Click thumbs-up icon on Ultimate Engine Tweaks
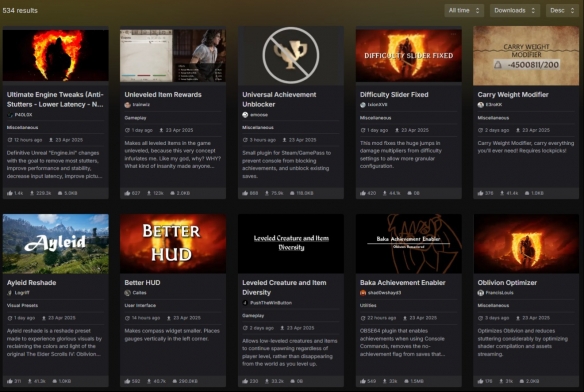Image resolution: width=584 pixels, height=392 pixels. coord(10,193)
